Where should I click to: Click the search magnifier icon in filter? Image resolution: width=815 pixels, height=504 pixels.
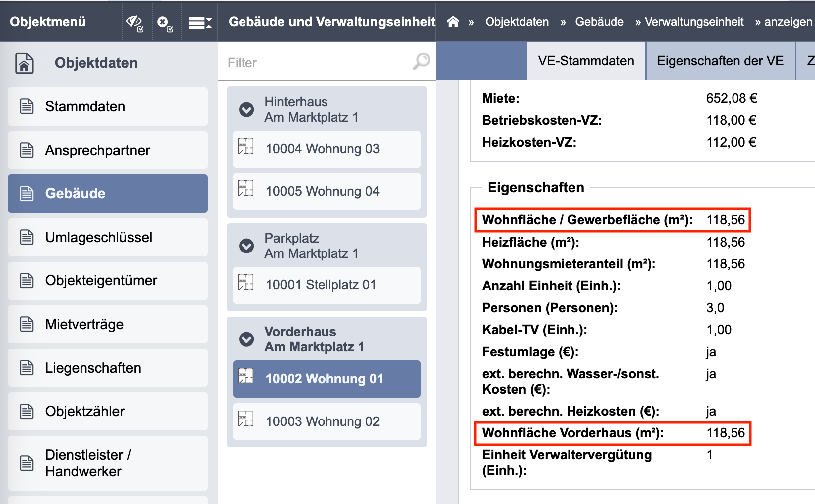421,62
